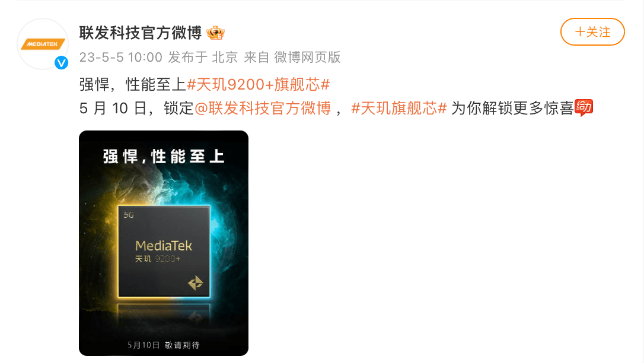Open hashtag #天玑9200+旗舰芯#
Viewport: 644px width, 363px height.
point(259,85)
